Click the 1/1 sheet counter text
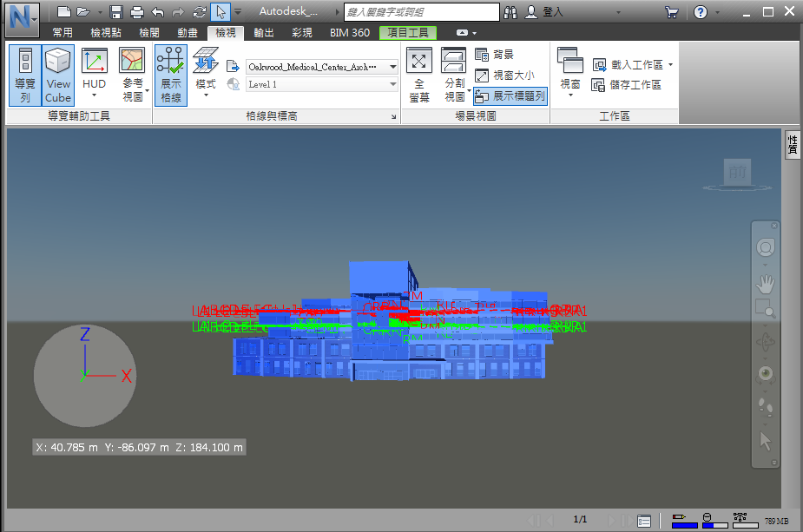The width and height of the screenshot is (803, 532). coord(580,520)
